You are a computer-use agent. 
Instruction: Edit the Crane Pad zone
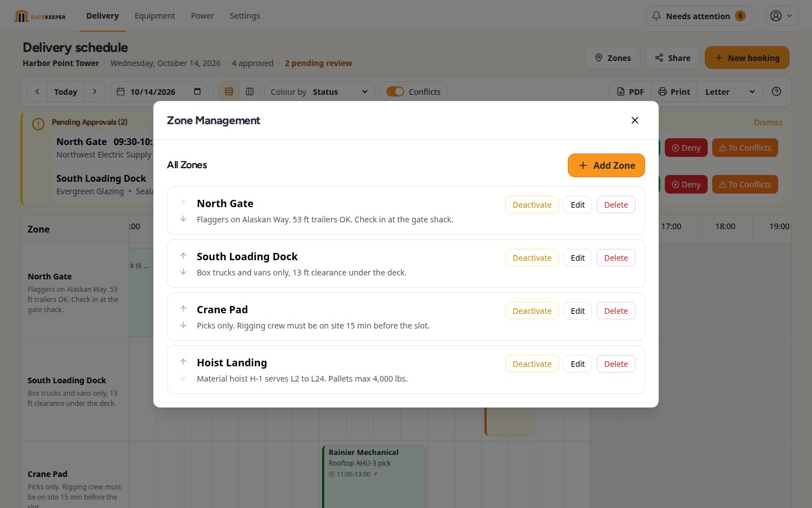point(577,311)
